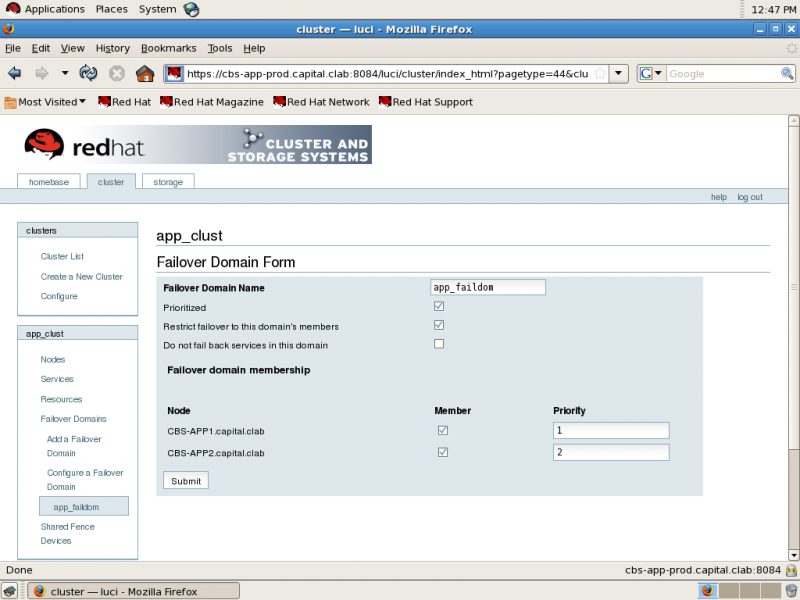This screenshot has width=800, height=600.
Task: Toggle Member checkbox for CBS-APP2.capital.clab
Action: click(x=443, y=452)
